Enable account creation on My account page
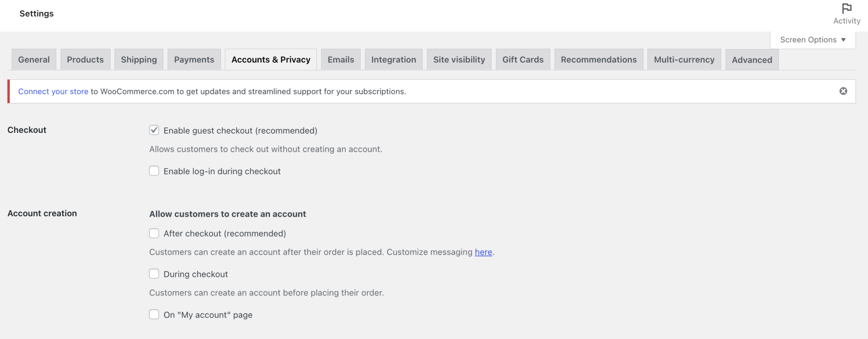Screen dimensions: 868x339 point(154,314)
